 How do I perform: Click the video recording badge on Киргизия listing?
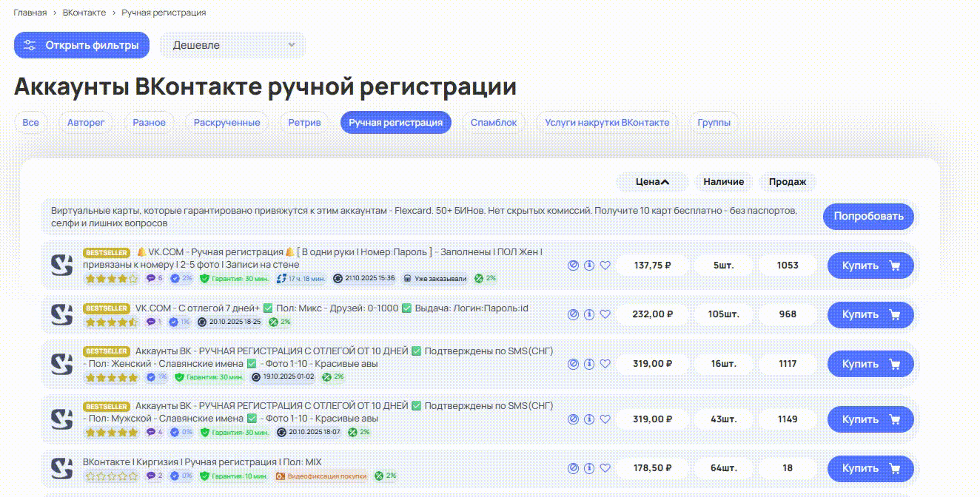pos(281,476)
